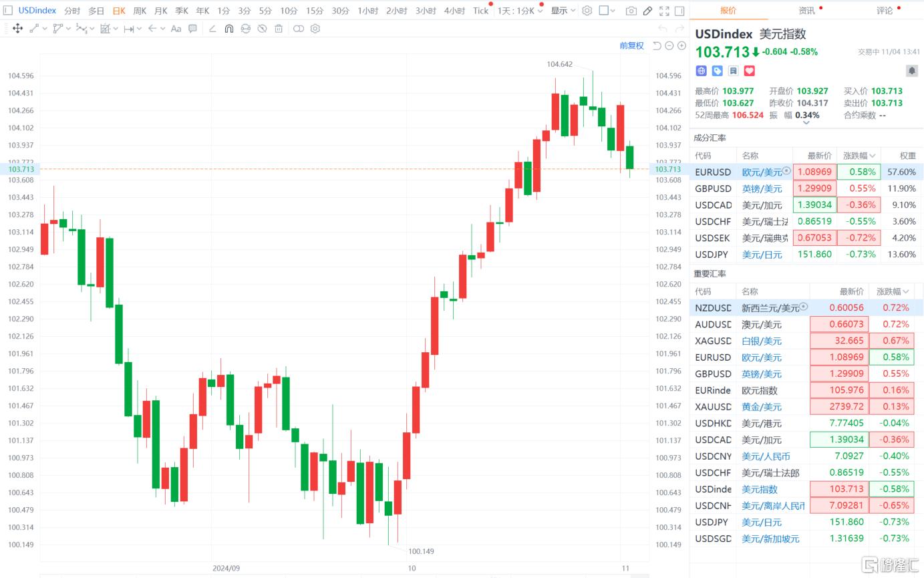The height and width of the screenshot is (578, 924).
Task: Click the globe icon under the price
Action: [x=701, y=70]
